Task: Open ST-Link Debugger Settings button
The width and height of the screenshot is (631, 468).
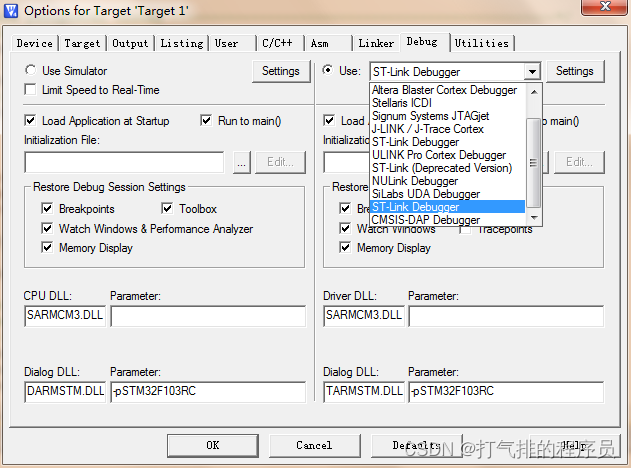Action: pos(575,71)
